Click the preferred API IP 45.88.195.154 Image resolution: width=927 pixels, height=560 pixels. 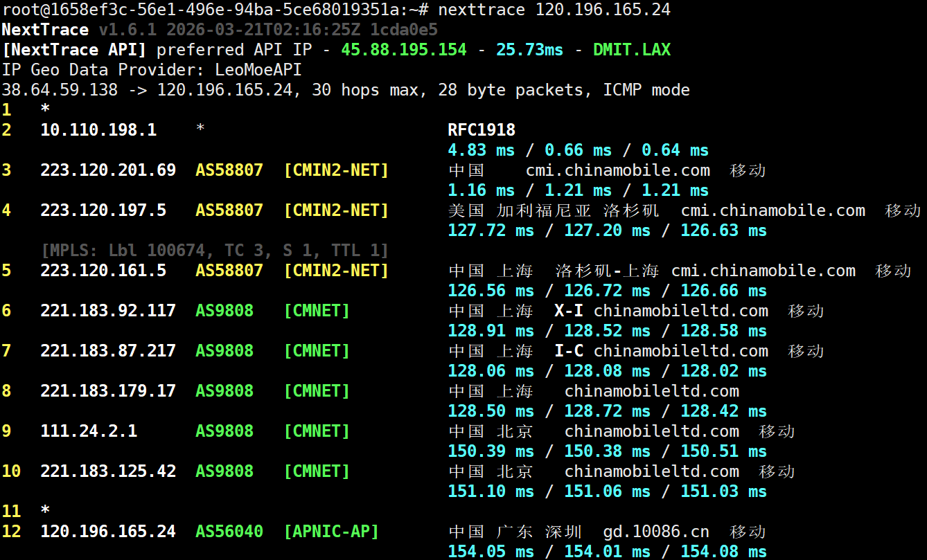[404, 50]
